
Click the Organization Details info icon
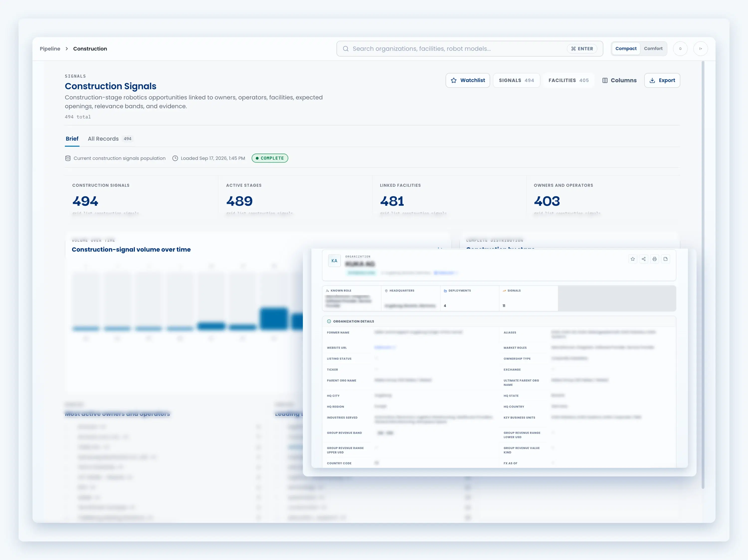329,321
